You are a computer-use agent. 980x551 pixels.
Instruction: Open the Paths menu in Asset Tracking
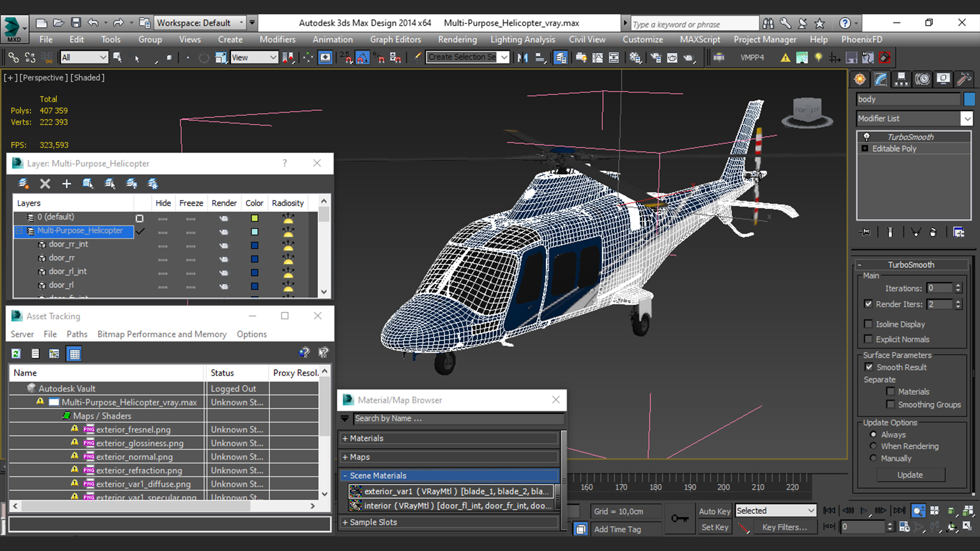tap(77, 334)
